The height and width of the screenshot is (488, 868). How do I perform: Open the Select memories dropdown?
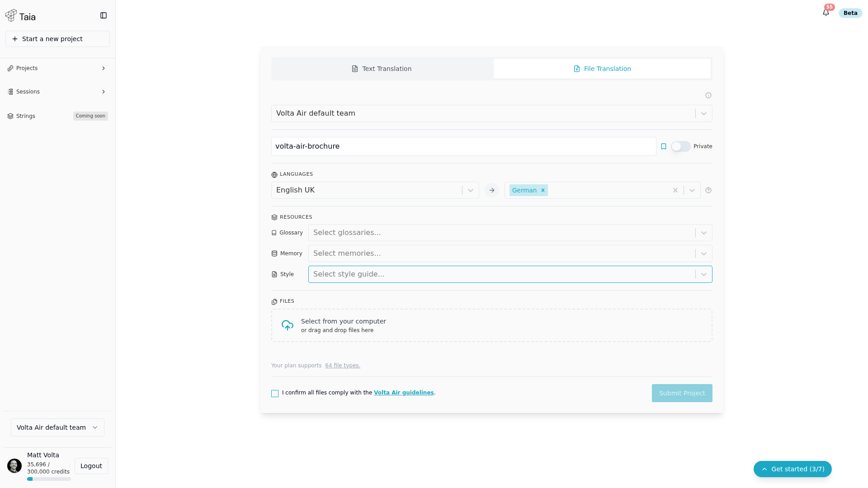pyautogui.click(x=510, y=253)
